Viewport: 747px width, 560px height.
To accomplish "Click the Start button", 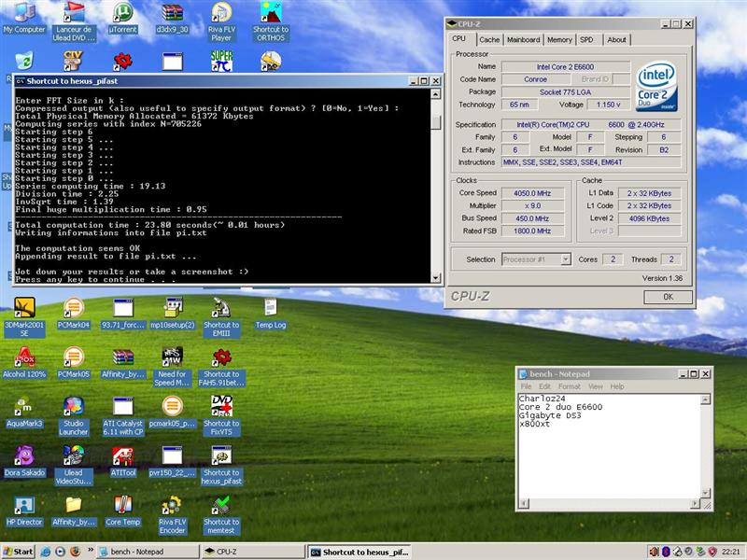I will click(18, 552).
